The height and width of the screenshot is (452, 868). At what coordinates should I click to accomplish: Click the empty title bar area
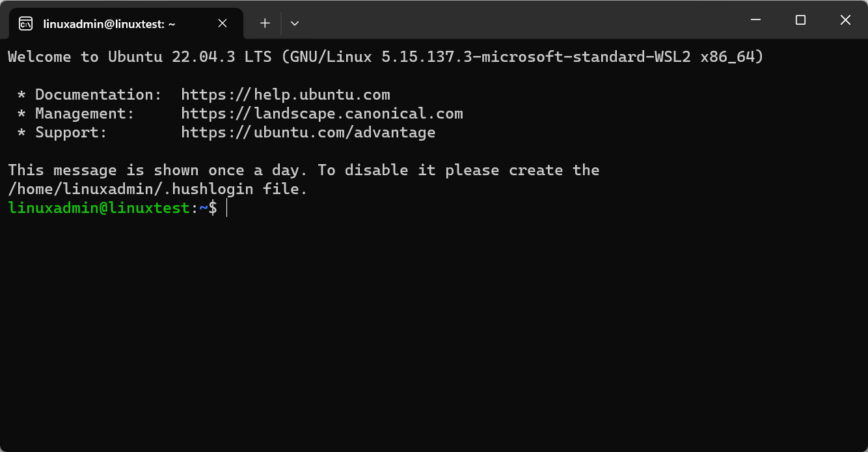pos(521,20)
